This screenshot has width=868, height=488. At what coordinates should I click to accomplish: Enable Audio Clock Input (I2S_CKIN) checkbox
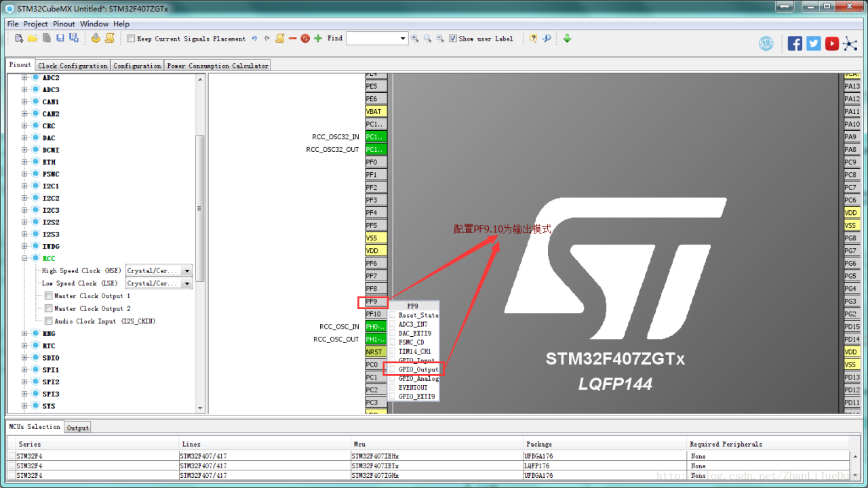click(49, 321)
